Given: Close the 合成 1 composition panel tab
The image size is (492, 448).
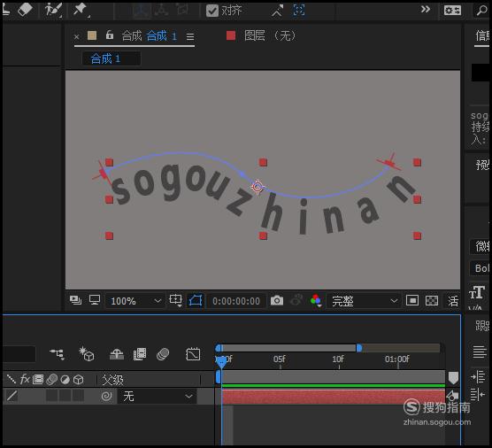Looking at the screenshot, I should tap(76, 37).
